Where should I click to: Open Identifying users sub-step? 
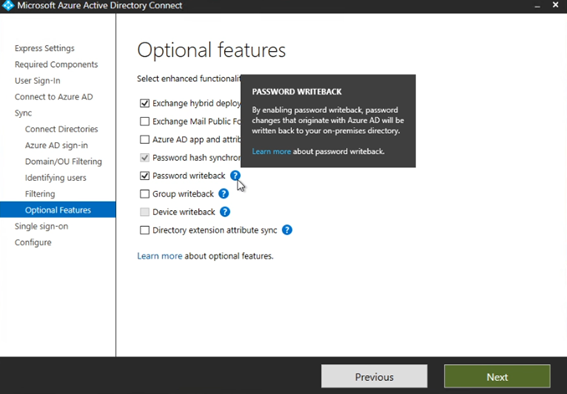coord(55,178)
